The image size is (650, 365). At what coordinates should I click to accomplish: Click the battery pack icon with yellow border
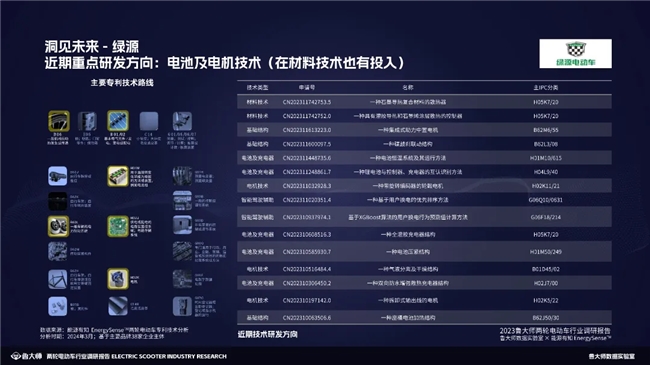coord(118,176)
